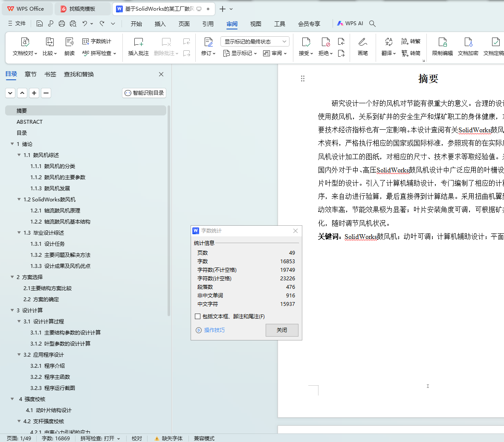Open the 章节 navigation tab
This screenshot has width=504, height=442.
point(31,74)
